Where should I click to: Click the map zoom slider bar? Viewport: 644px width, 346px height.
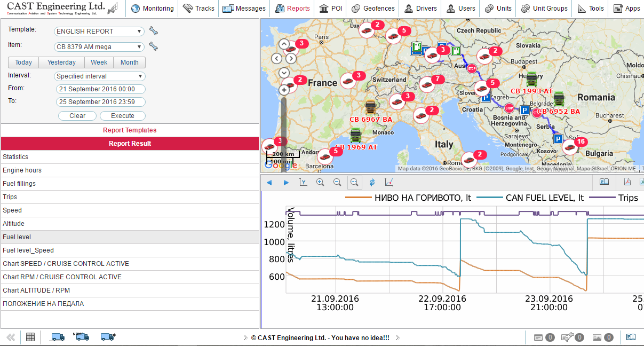click(284, 133)
